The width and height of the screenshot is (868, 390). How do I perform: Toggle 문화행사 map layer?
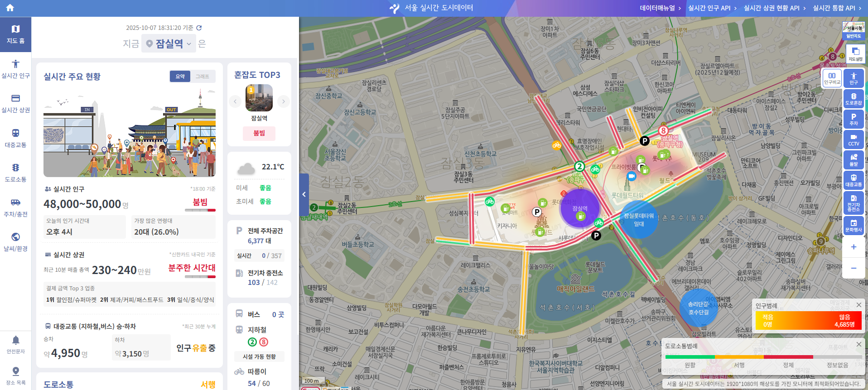click(x=854, y=225)
